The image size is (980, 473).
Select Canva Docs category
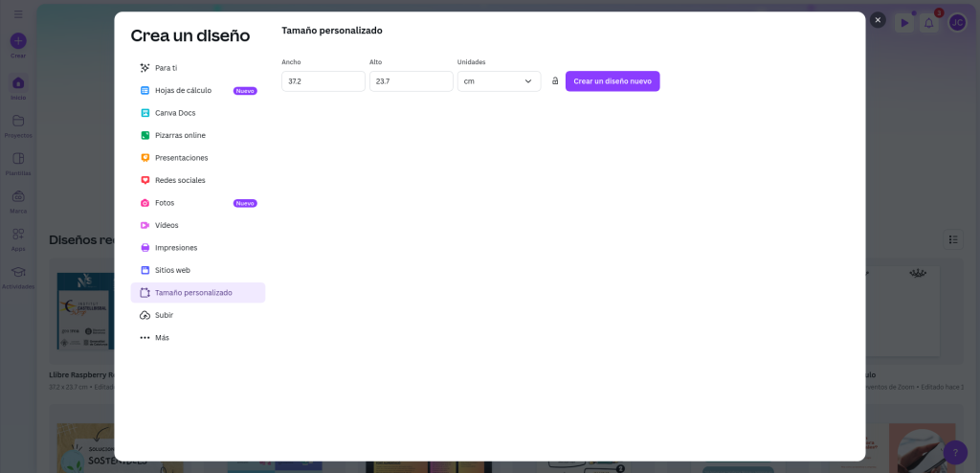(197, 113)
